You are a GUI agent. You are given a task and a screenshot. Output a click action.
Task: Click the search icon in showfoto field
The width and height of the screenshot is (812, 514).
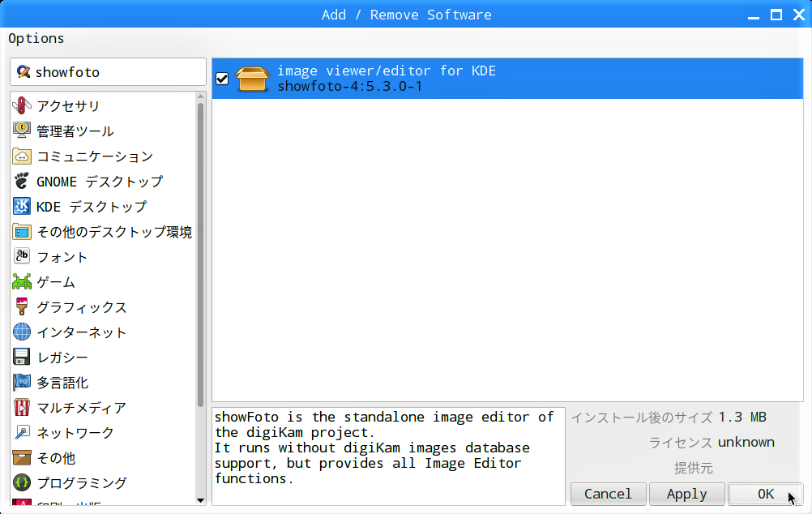(23, 71)
